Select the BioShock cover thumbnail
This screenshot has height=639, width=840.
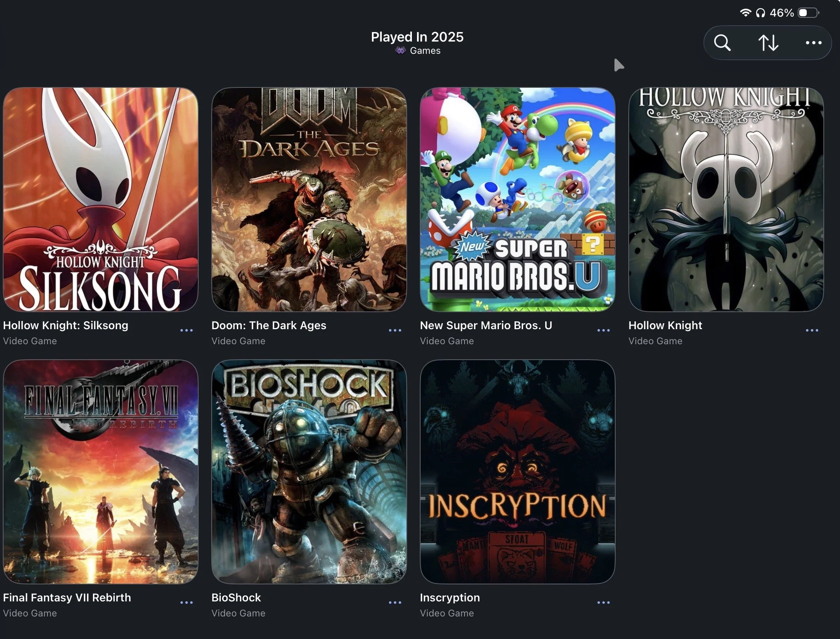(x=309, y=472)
